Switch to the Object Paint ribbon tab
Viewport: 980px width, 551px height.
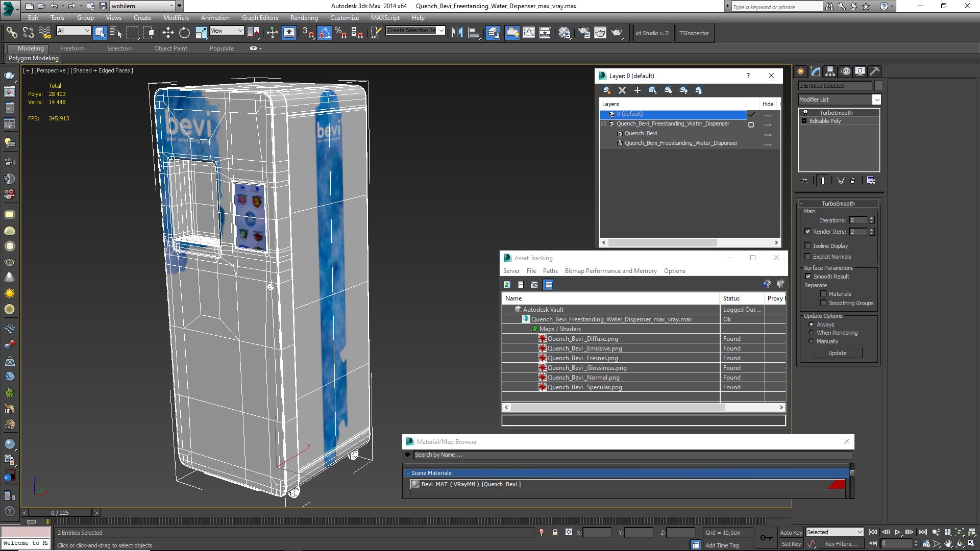click(170, 48)
